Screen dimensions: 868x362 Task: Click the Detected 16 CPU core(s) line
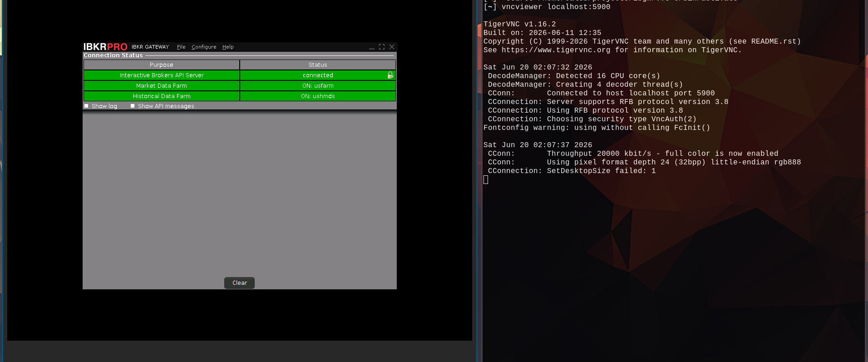click(x=574, y=76)
